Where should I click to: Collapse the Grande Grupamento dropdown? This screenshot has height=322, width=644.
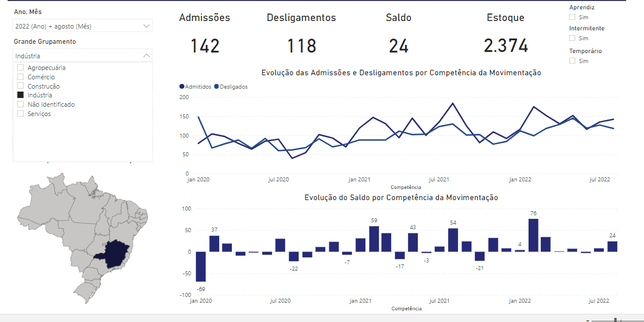[x=146, y=56]
